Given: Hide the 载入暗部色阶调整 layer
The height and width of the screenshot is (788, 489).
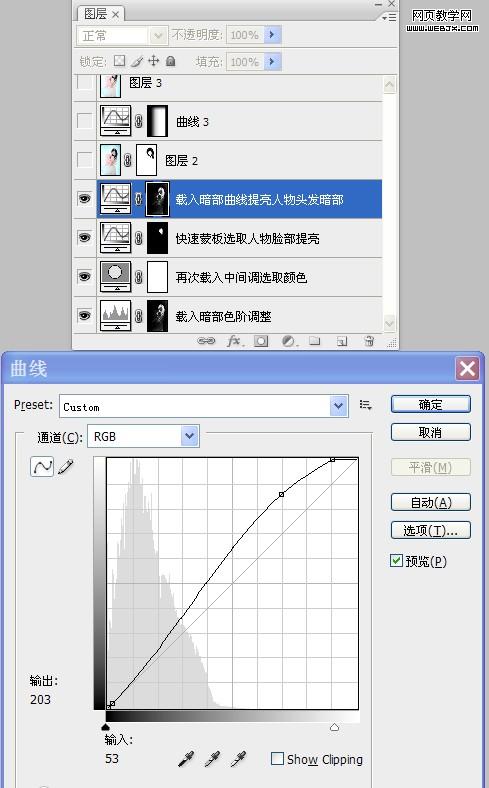Looking at the screenshot, I should coord(84,316).
